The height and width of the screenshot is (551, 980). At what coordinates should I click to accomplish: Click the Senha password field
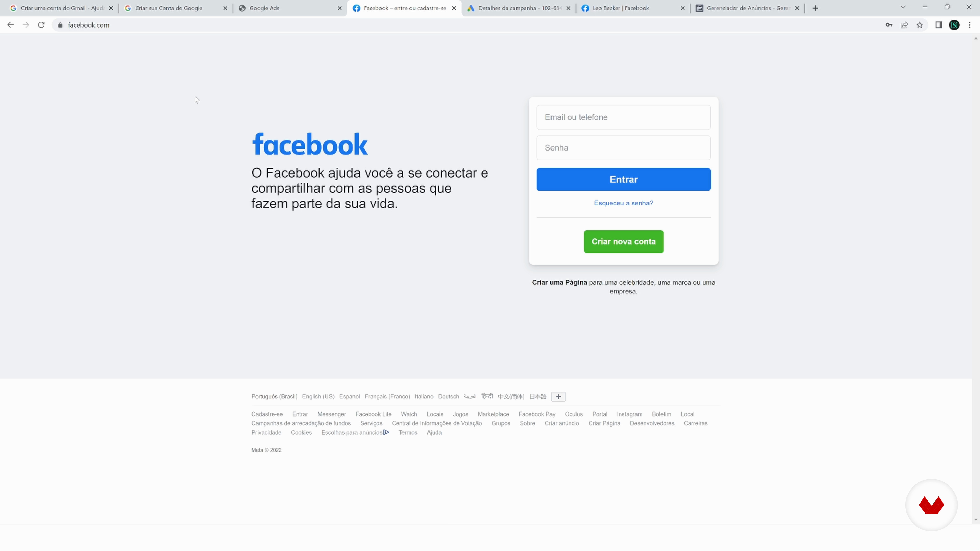pos(623,148)
